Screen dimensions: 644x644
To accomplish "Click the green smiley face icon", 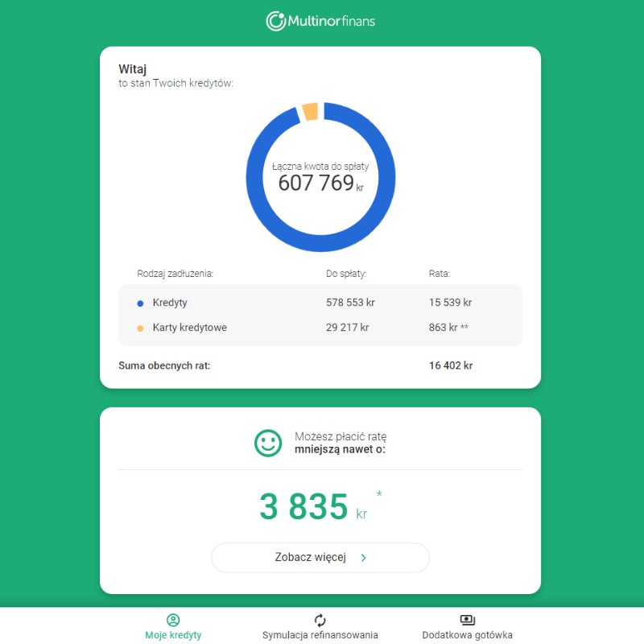I will (268, 444).
